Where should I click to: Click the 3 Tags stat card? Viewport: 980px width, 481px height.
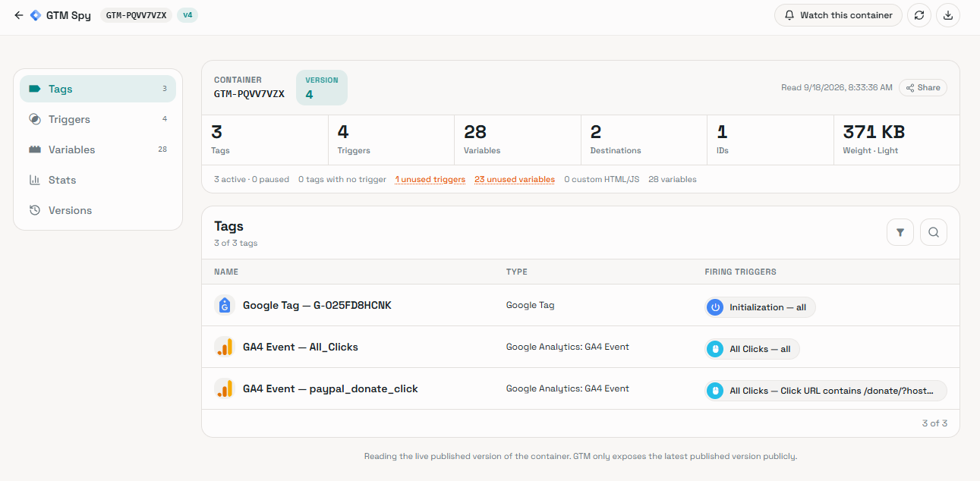265,140
